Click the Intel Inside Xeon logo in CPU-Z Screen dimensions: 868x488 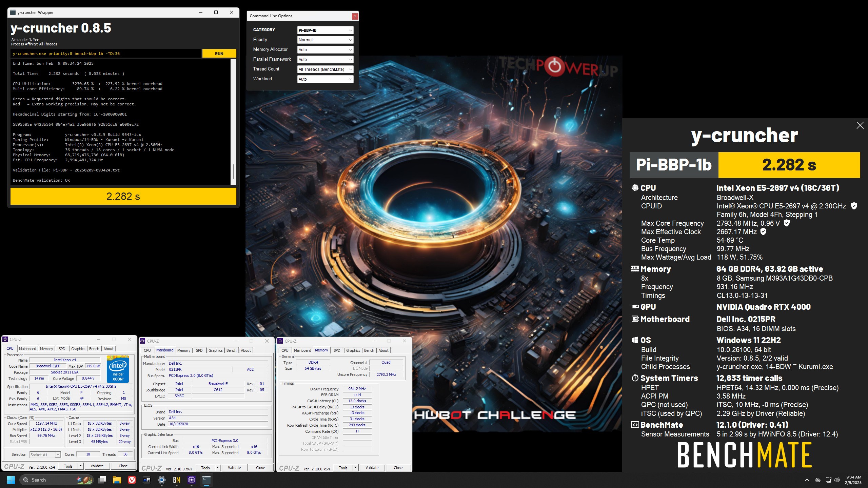(x=118, y=369)
